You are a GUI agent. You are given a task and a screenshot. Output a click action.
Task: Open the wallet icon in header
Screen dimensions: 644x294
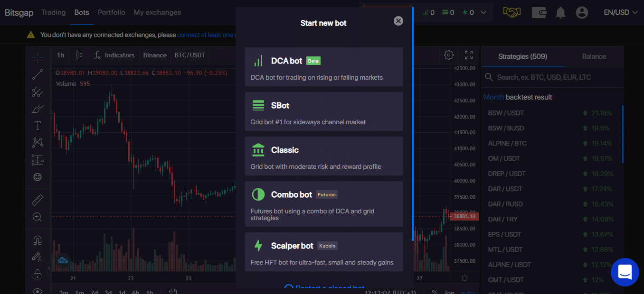539,12
